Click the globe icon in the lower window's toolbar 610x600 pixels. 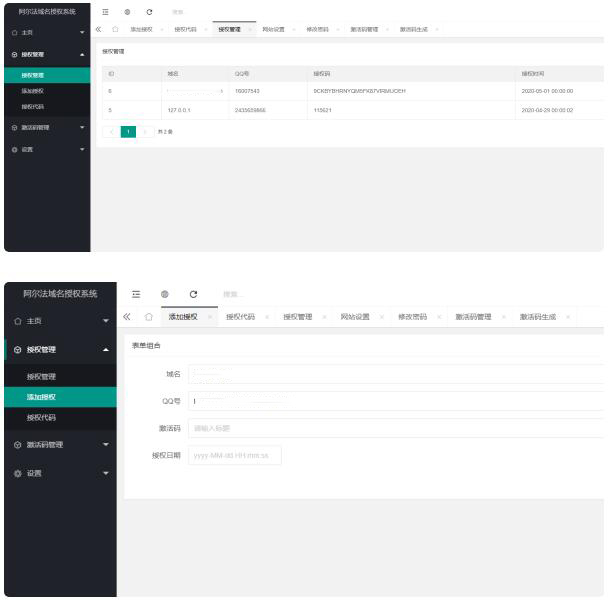coord(164,293)
